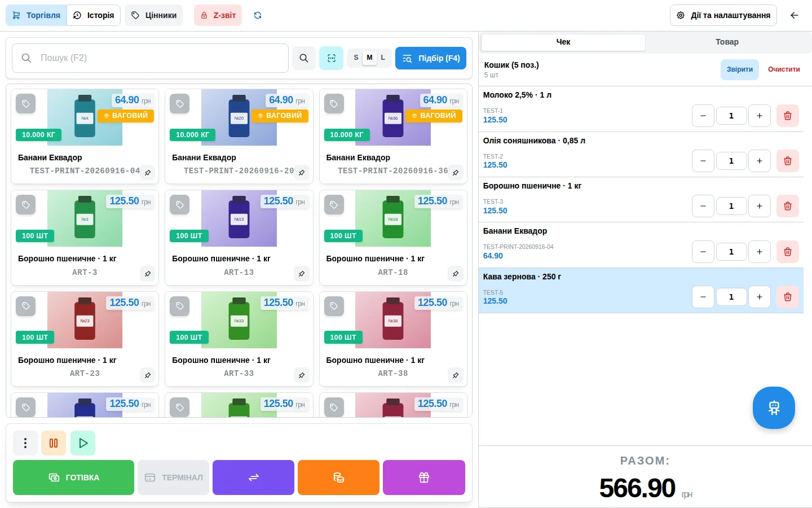This screenshot has width=812, height=508.
Task: Switch to the Товар tab
Action: click(x=727, y=42)
